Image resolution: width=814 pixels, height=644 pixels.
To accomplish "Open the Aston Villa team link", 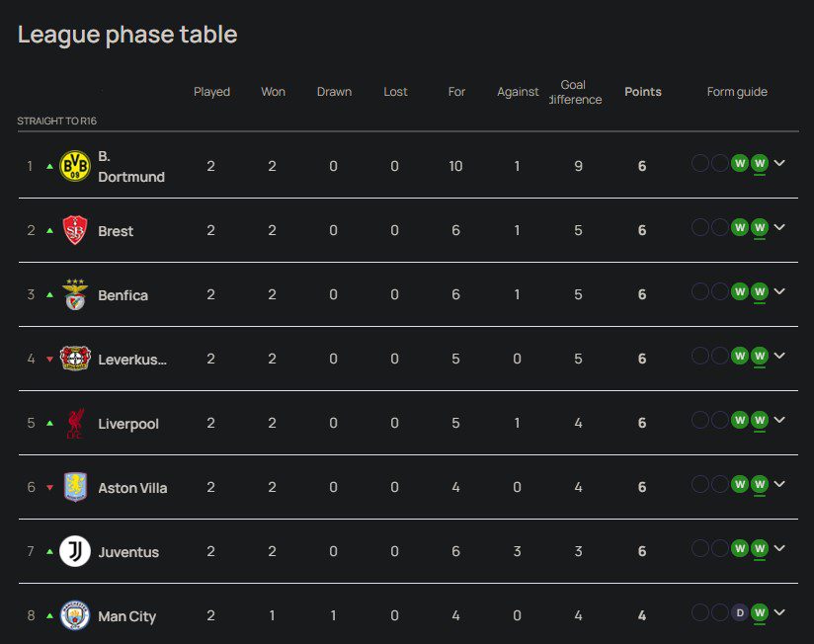I will 132,488.
